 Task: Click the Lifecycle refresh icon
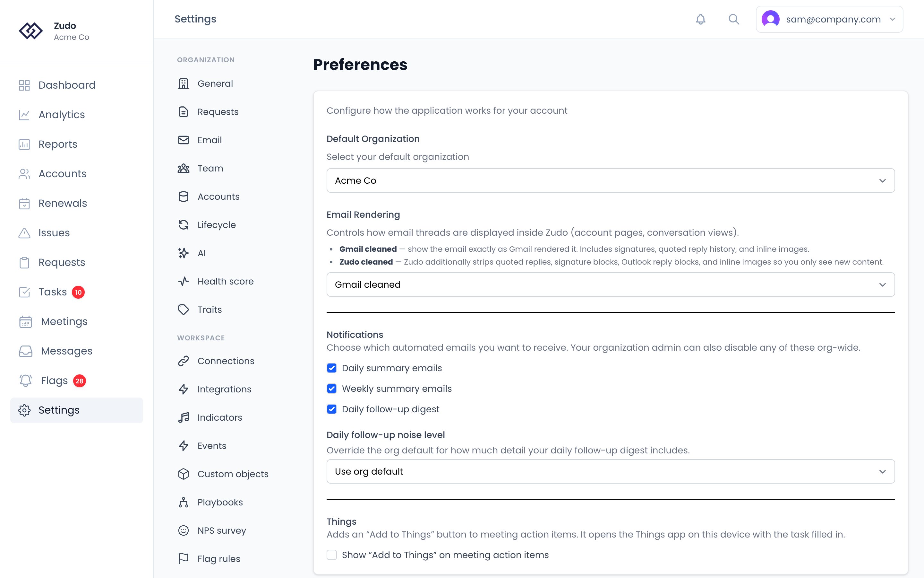click(184, 225)
